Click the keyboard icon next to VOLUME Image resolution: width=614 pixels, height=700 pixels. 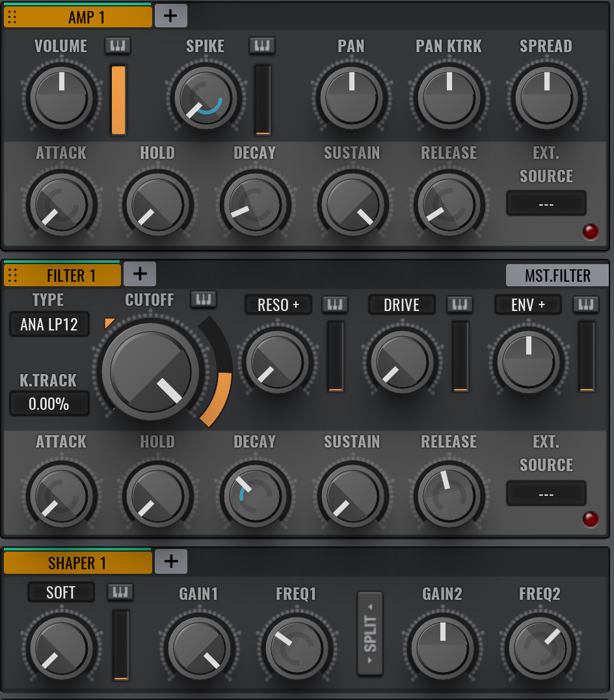(x=118, y=46)
